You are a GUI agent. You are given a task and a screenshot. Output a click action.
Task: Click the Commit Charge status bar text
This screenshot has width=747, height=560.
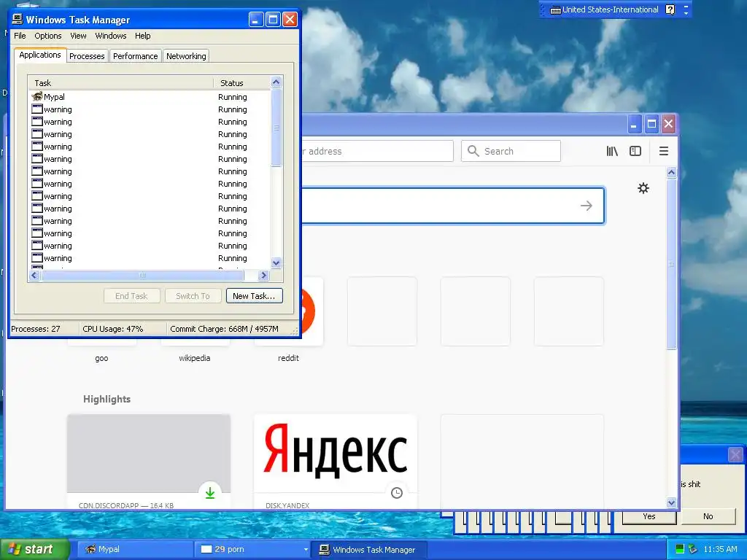224,329
